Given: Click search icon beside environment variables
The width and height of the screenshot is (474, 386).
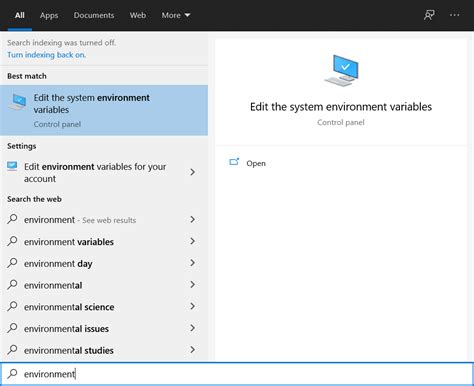Looking at the screenshot, I should coord(12,241).
